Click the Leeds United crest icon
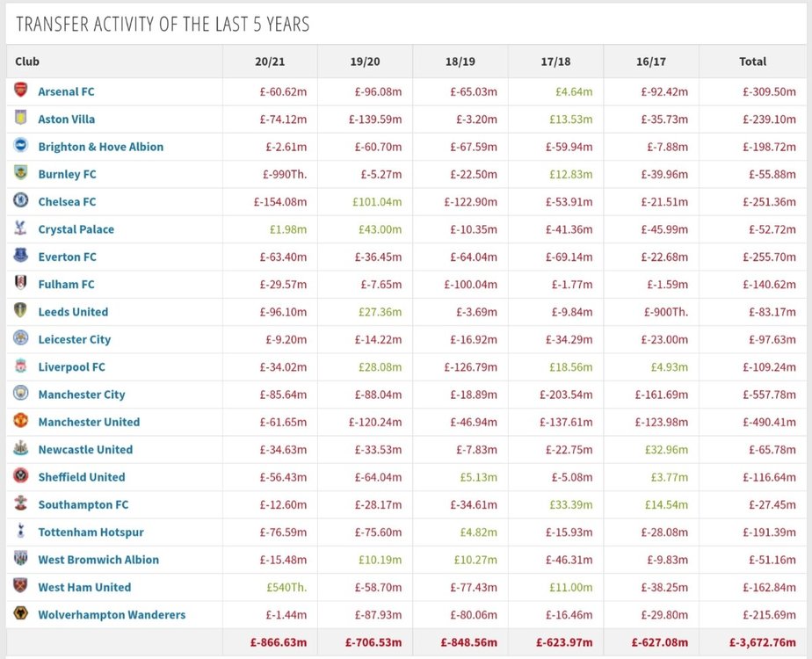 [x=21, y=309]
